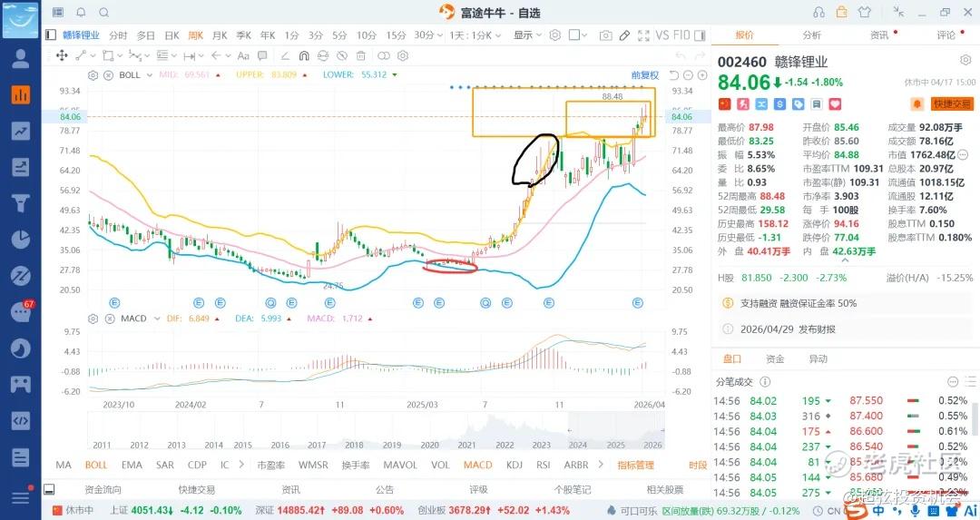Toggle the left panel layout icon beside 赣锋锂业
Image resolution: width=980 pixels, height=520 pixels.
pyautogui.click(x=51, y=35)
